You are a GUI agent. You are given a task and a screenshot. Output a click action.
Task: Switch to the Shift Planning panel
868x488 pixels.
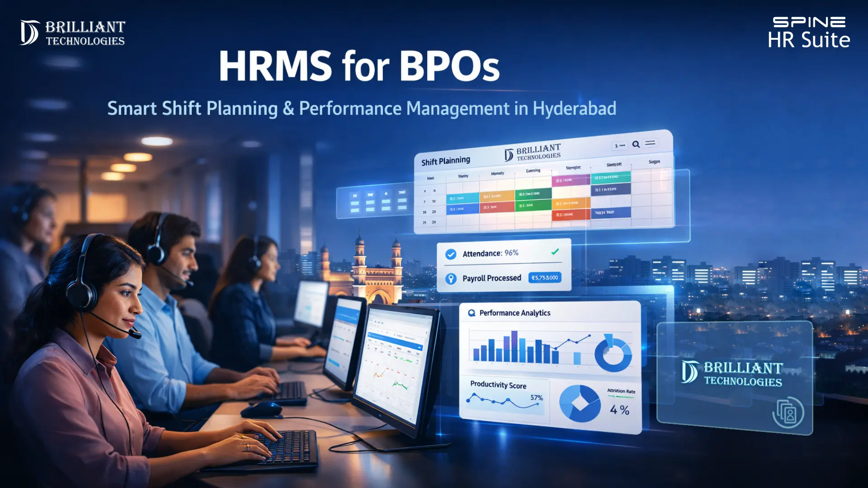click(445, 160)
